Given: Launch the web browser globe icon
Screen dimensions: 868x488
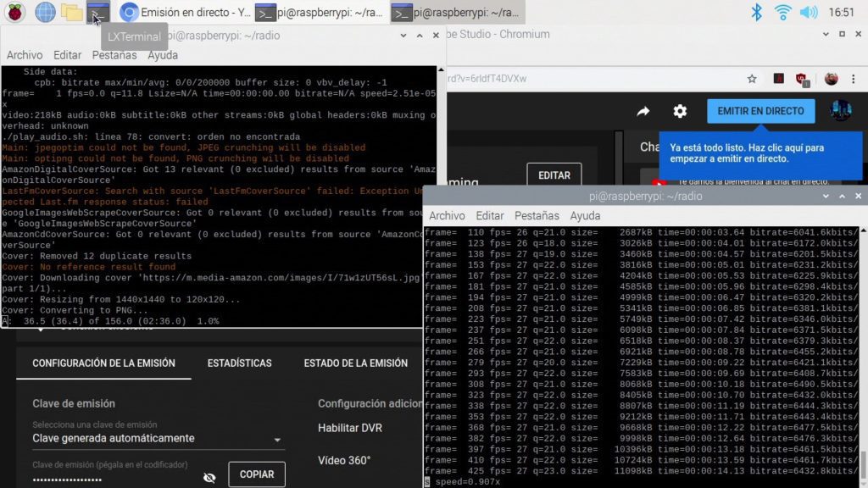Looking at the screenshot, I should [x=45, y=12].
